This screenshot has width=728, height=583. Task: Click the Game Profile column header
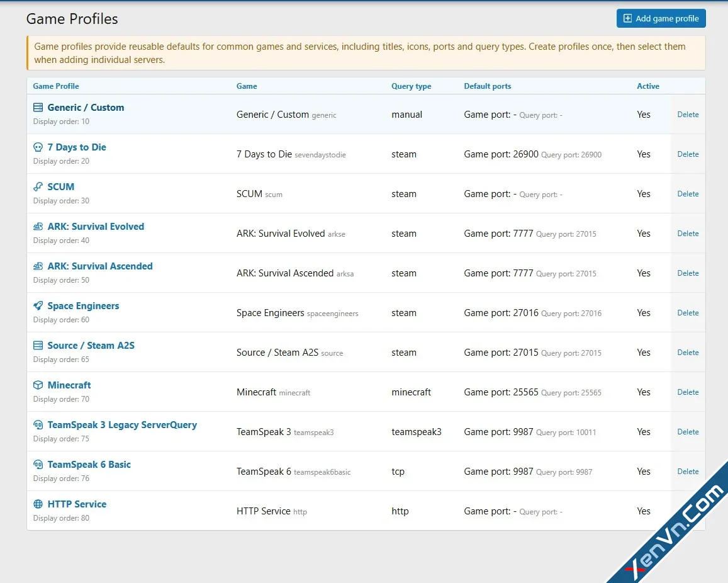coord(56,86)
